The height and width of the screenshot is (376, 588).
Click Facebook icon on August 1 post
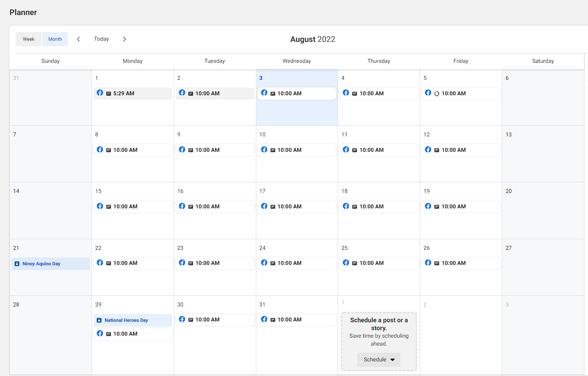pyautogui.click(x=100, y=93)
